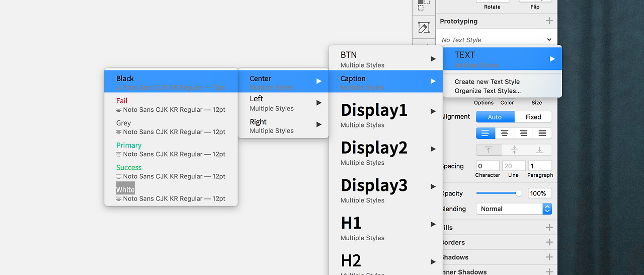Justify text with the alignment icon
The width and height of the screenshot is (644, 275).
542,133
